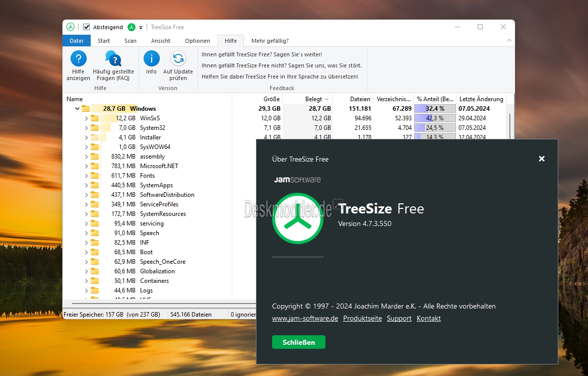Click the SoftwareDistribution folder icon

[x=95, y=195]
